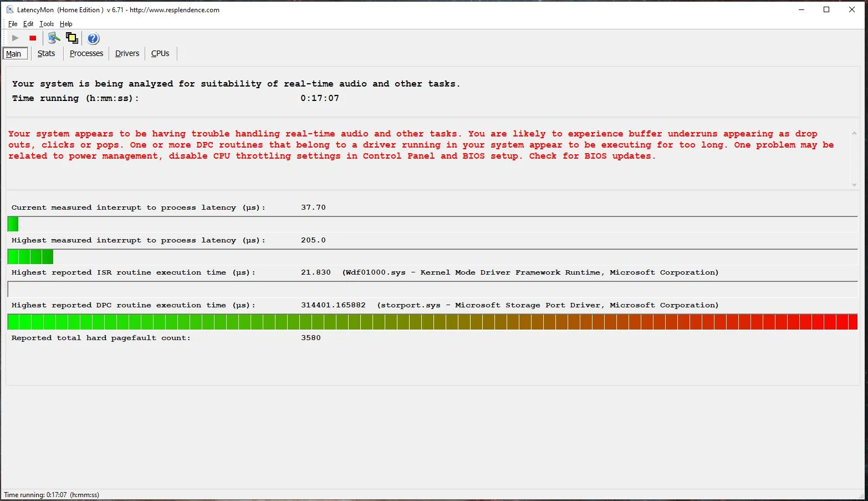
Task: Click the Wdf01000.sys driver description text
Action: pos(530,272)
